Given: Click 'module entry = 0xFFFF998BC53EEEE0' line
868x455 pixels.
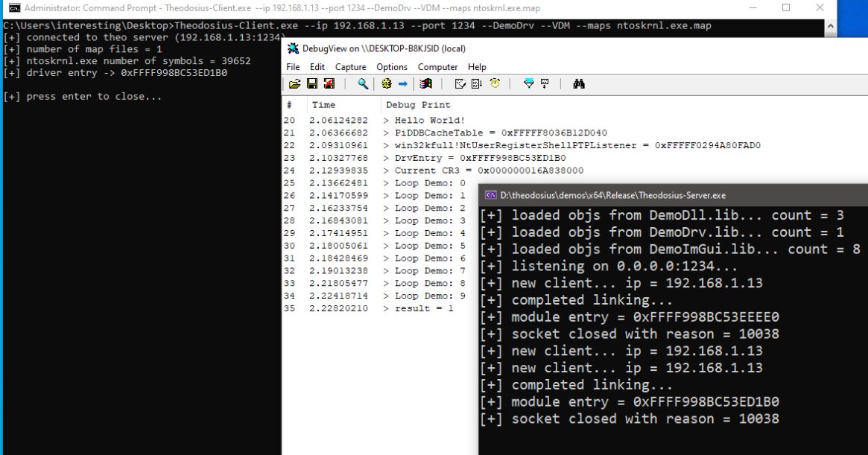Looking at the screenshot, I should click(x=630, y=317).
